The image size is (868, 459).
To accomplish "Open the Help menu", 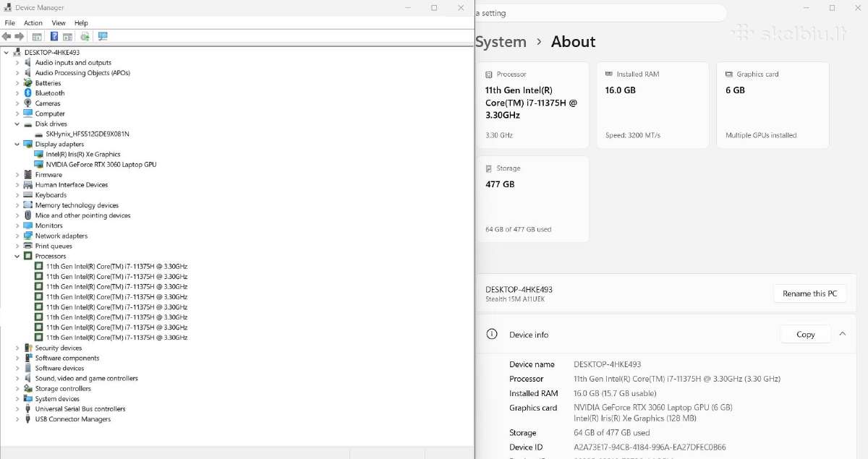I will tap(81, 23).
